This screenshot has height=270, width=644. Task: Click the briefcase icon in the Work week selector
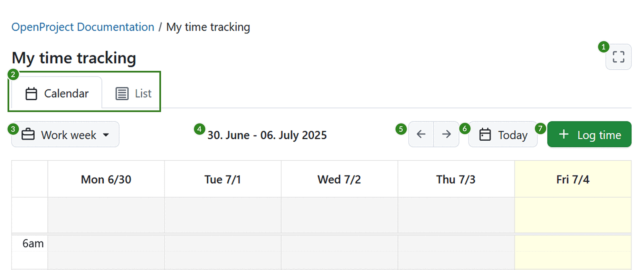pyautogui.click(x=29, y=135)
